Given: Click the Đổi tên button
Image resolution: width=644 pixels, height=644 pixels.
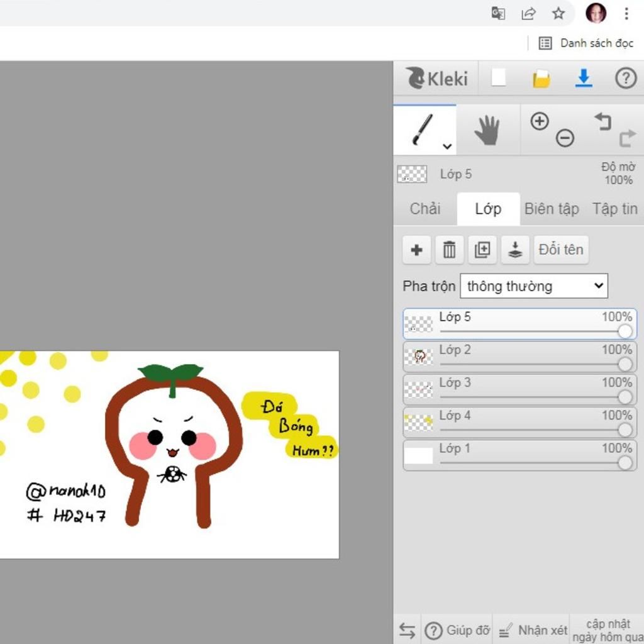Looking at the screenshot, I should tap(561, 250).
